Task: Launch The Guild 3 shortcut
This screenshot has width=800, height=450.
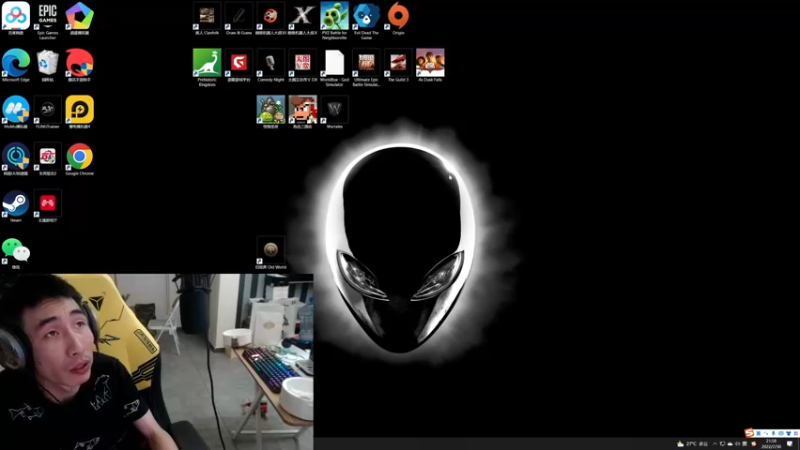Action: point(398,63)
